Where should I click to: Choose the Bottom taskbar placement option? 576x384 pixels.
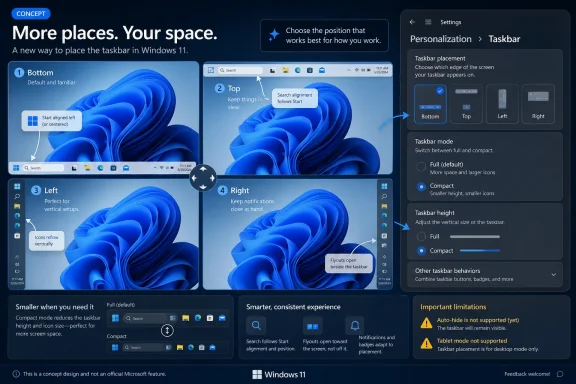430,104
